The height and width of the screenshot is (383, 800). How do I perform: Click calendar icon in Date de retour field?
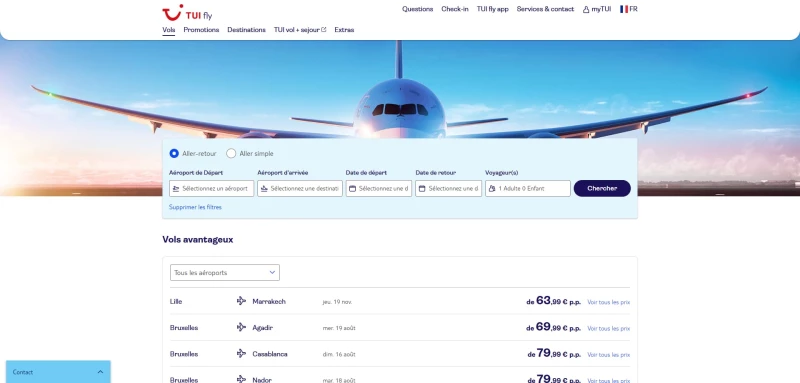422,189
